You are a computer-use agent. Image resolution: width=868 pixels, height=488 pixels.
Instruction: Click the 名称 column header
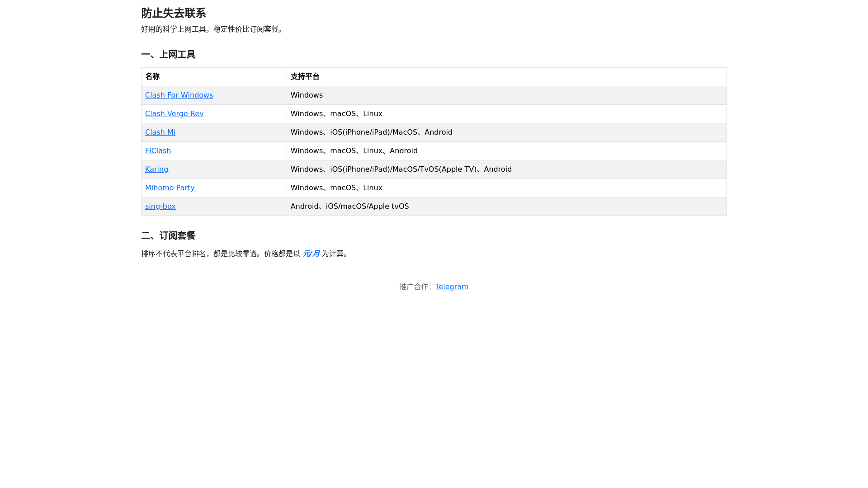point(214,77)
